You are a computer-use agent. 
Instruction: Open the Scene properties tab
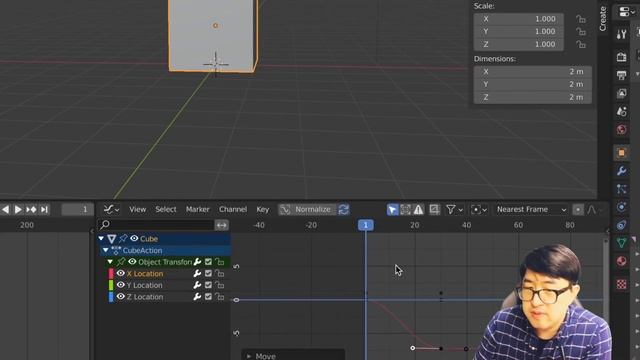(x=621, y=111)
